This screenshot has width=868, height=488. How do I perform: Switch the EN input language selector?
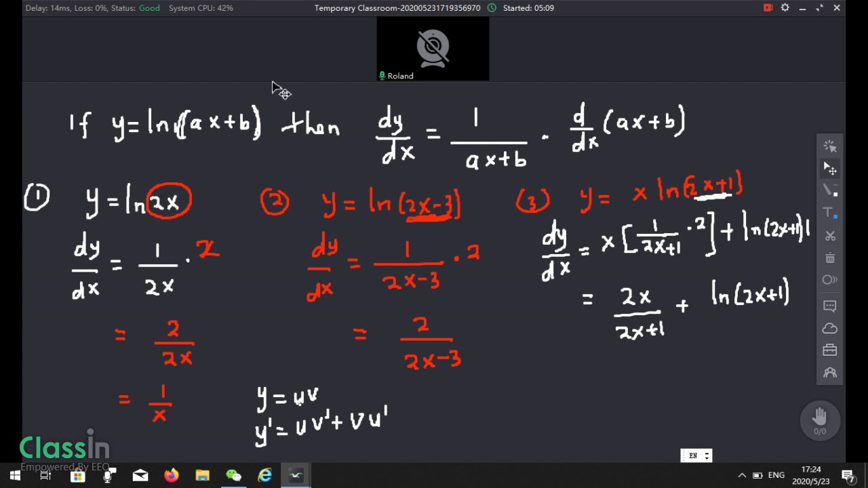click(696, 455)
